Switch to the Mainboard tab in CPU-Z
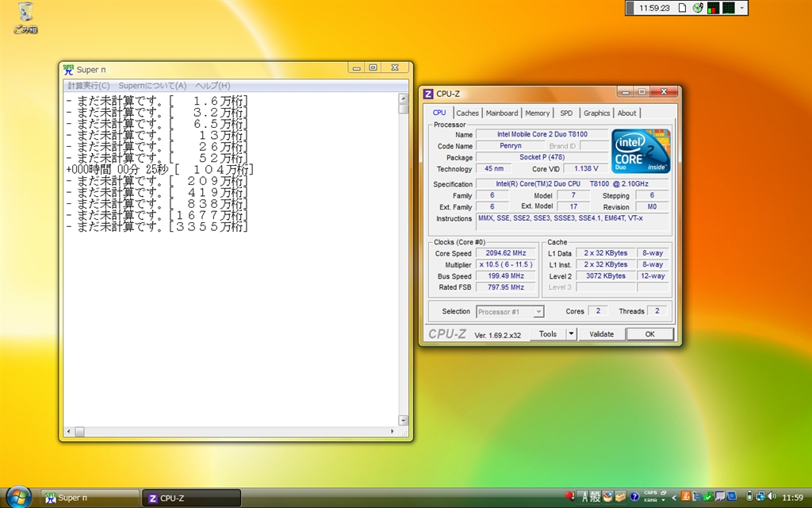The width and height of the screenshot is (812, 508). click(501, 113)
